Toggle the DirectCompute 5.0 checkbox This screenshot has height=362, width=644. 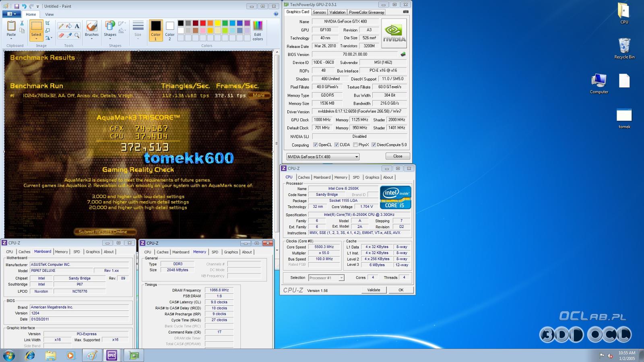tap(374, 145)
